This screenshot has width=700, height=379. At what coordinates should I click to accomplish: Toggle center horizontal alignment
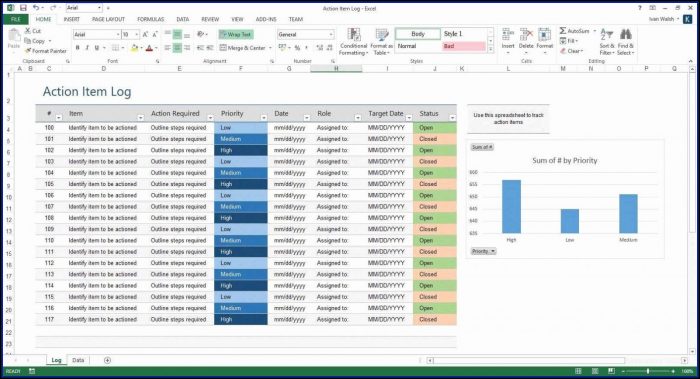(177, 48)
